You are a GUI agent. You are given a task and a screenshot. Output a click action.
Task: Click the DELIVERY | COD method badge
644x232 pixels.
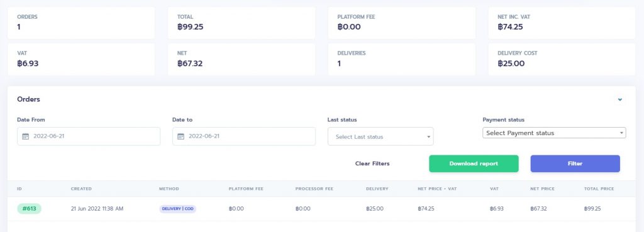point(177,209)
